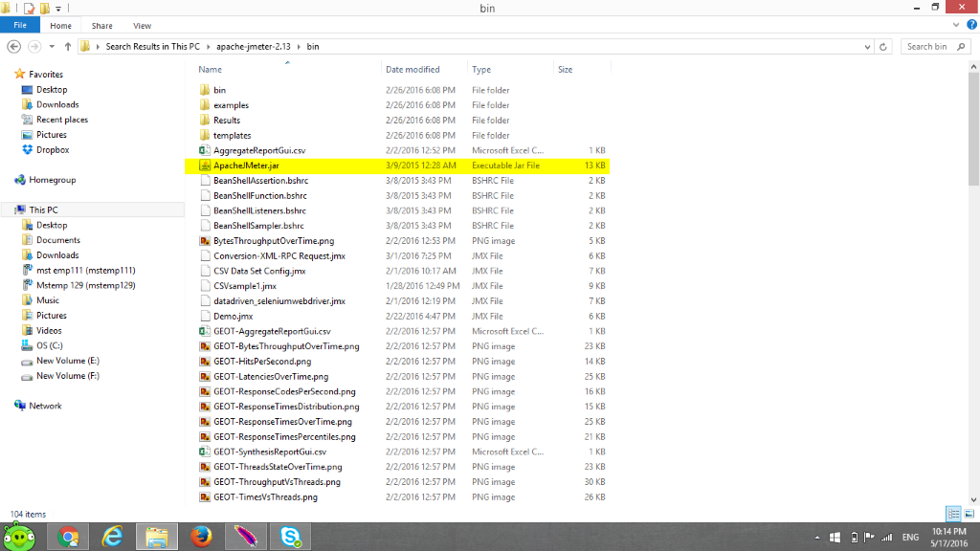Show hidden tray icons arrow

click(817, 538)
